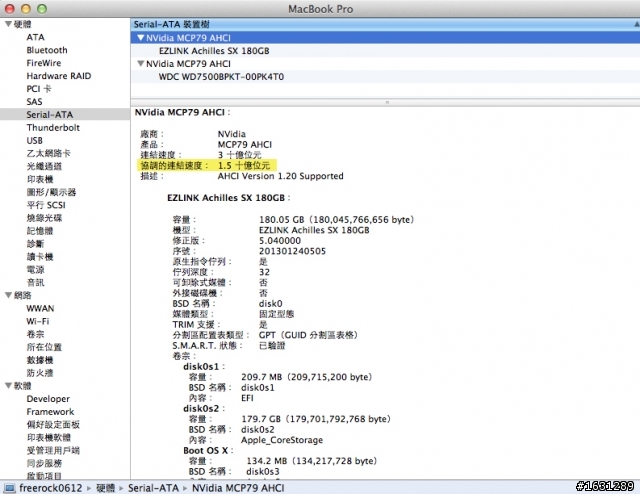Select 音訊 audio entry
Image resolution: width=640 pixels, height=494 pixels.
(x=36, y=283)
